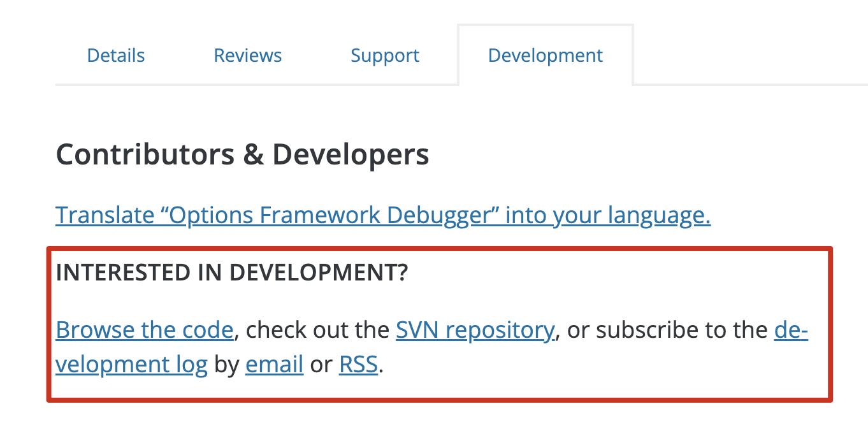The image size is (868, 436).
Task: Switch to the Reviews tab
Action: pyautogui.click(x=248, y=55)
